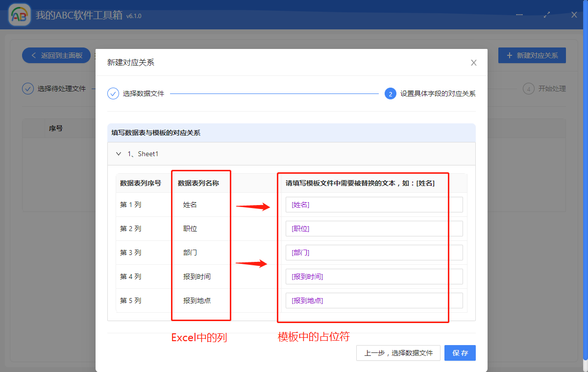
Task: Click 上一步，选择数据文件 button
Action: (x=398, y=353)
